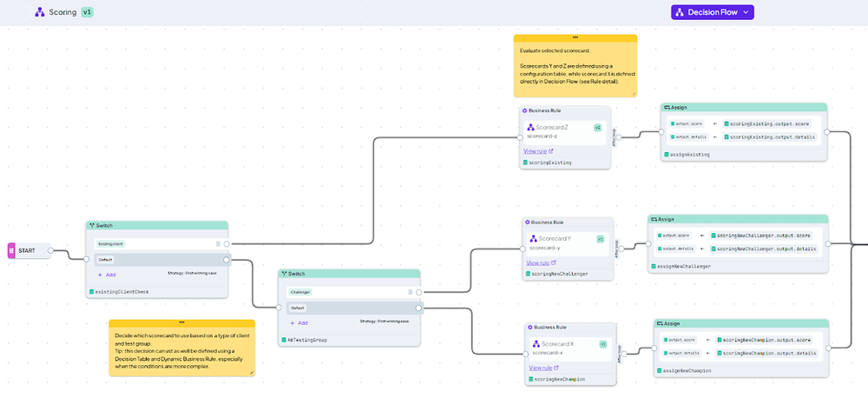Select the Scorecard Z rule icon
Viewport: 868px width, 398px height.
coord(530,127)
